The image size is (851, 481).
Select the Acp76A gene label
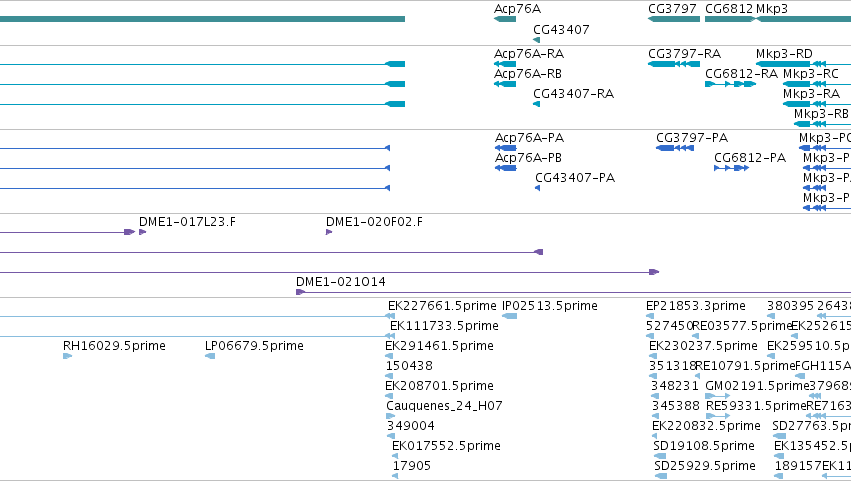[x=517, y=9]
